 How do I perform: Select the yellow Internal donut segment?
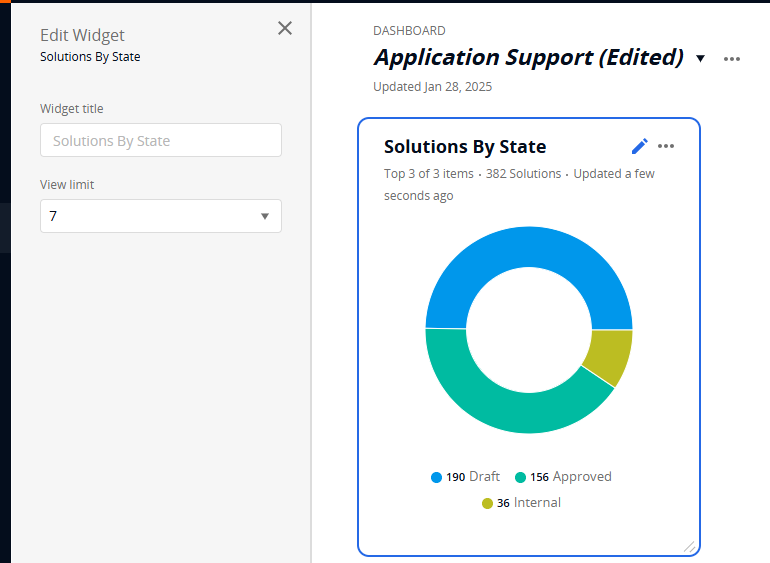tap(609, 355)
